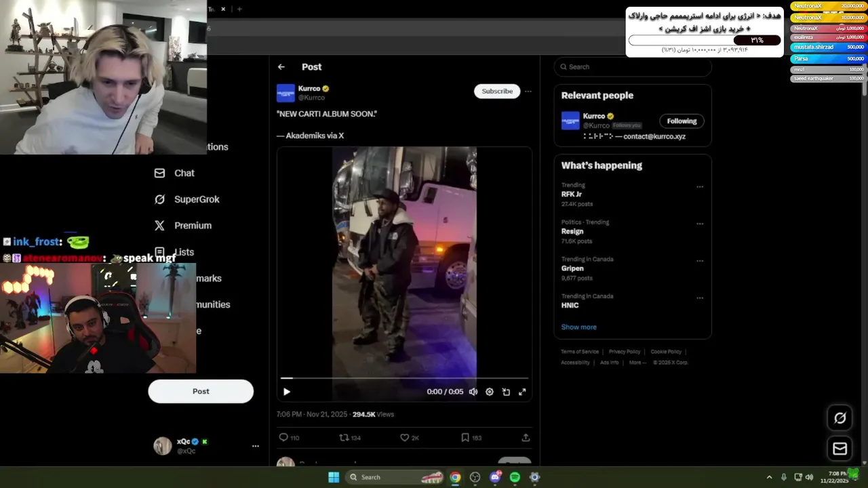Viewport: 868px width, 488px height.
Task: Open xQc account switcher ellipsis
Action: 256,446
